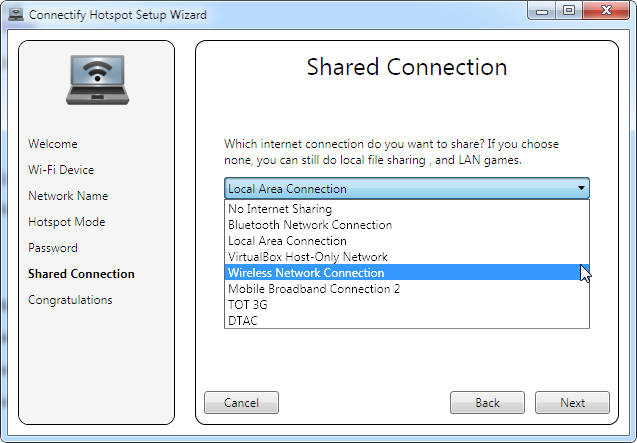Open the Password step
The image size is (637, 443).
tap(53, 248)
